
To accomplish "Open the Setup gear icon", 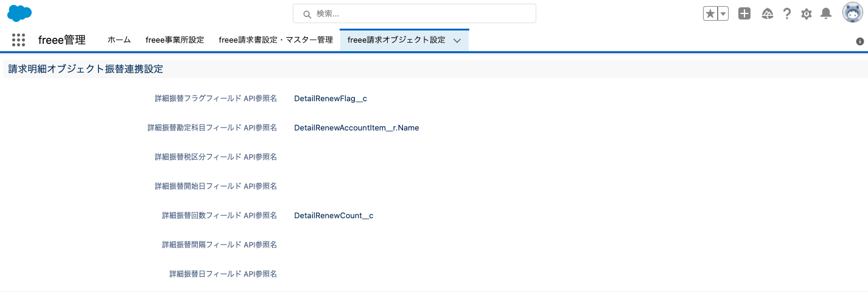I will click(807, 13).
